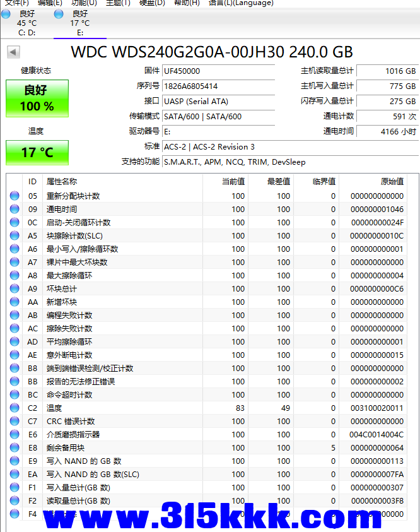420x532 pixels.
Task: Open the 帮助(H) menu
Action: point(187,3)
